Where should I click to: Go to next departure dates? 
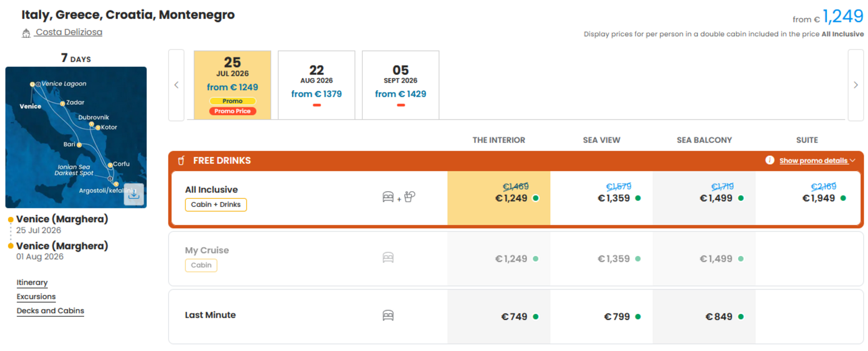856,85
